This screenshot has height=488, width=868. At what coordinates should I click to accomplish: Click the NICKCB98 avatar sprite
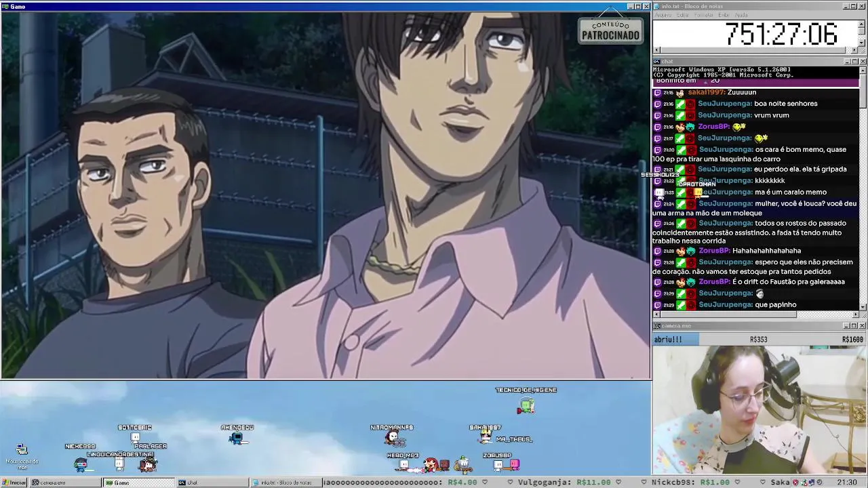click(81, 464)
